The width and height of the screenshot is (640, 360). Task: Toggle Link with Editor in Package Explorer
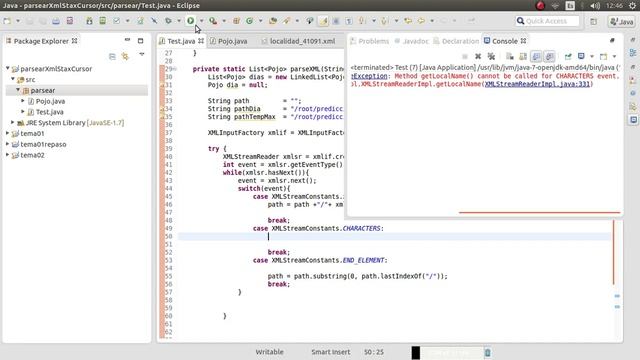click(125, 56)
